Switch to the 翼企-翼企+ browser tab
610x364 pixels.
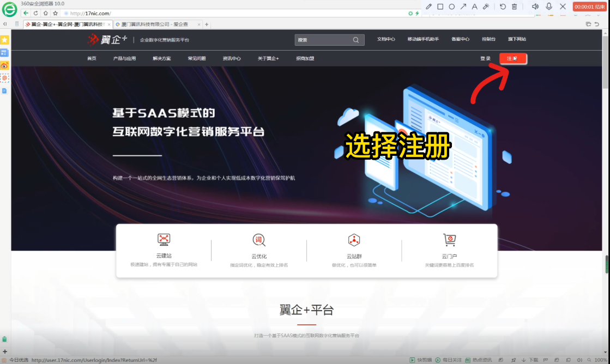[68, 24]
